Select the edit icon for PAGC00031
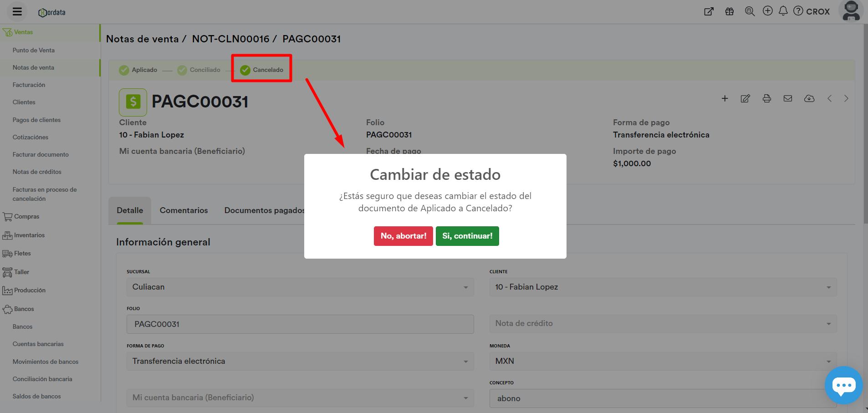868x413 pixels. click(x=745, y=98)
